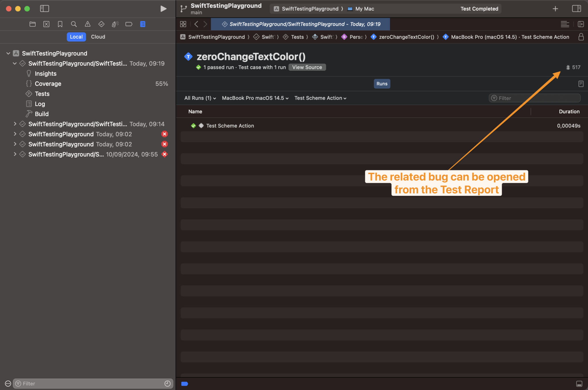
Task: Keep Local results selected
Action: click(x=76, y=37)
